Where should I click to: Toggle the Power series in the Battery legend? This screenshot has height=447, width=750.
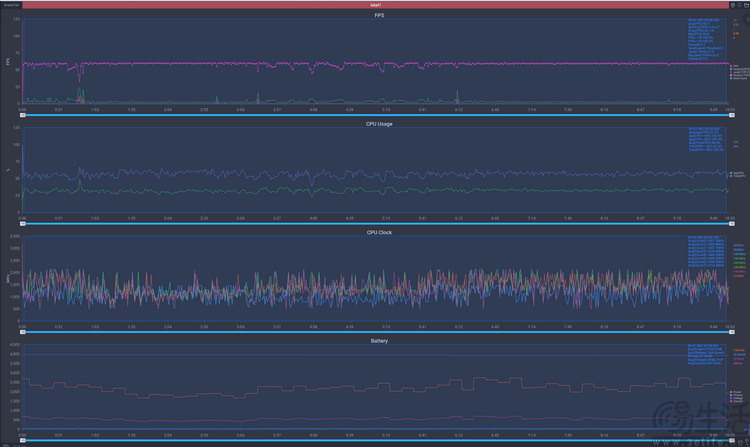click(736, 392)
